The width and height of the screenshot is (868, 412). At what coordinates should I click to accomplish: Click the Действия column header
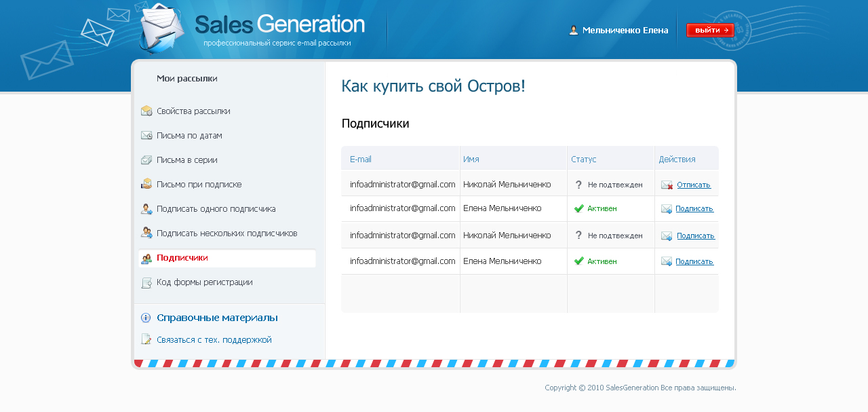677,160
